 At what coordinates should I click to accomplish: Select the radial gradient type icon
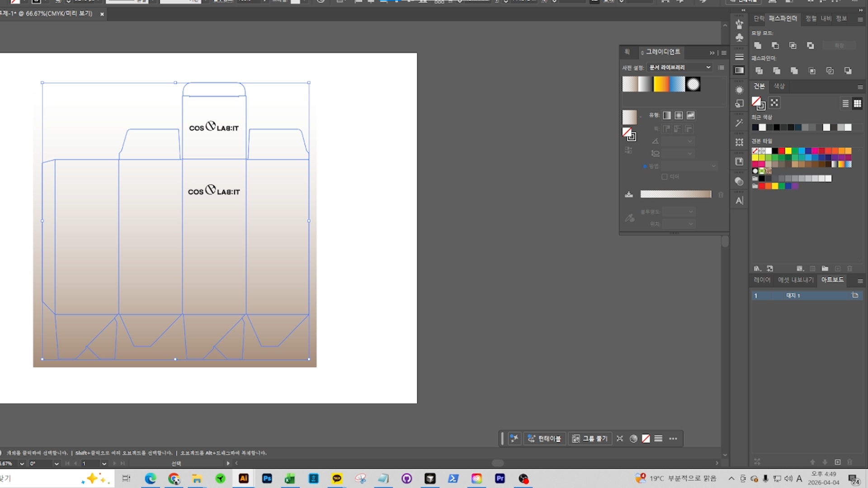click(x=679, y=116)
